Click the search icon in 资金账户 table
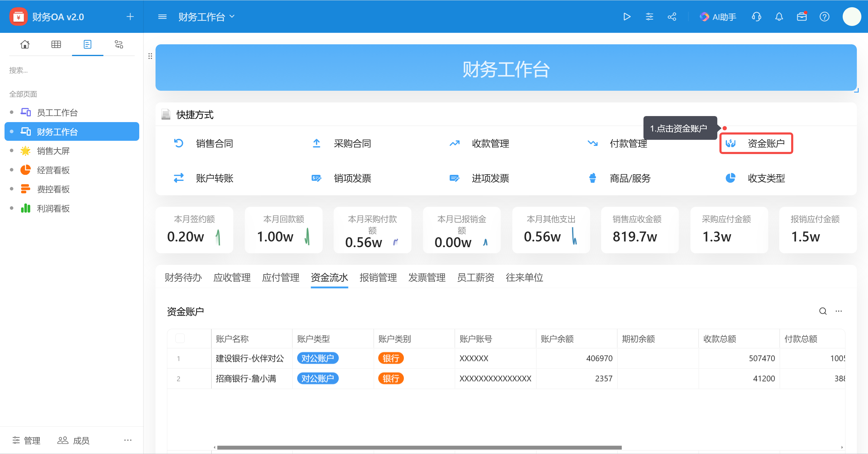 tap(822, 311)
